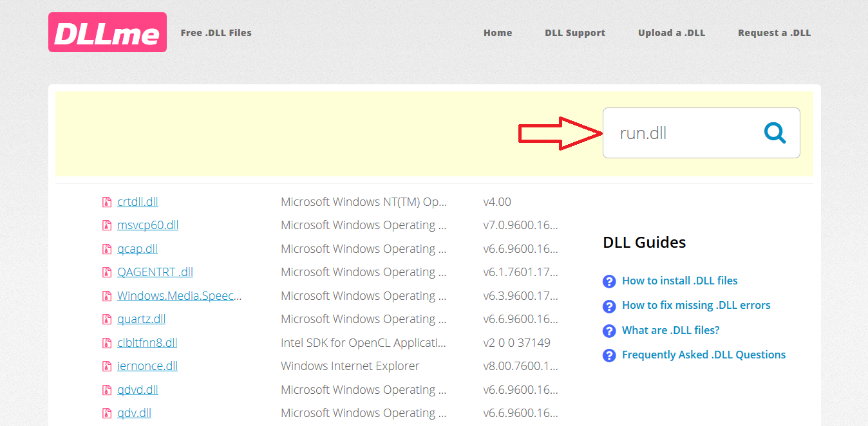
Task: Click the help icon beside How to install .DLL files
Action: coord(609,281)
